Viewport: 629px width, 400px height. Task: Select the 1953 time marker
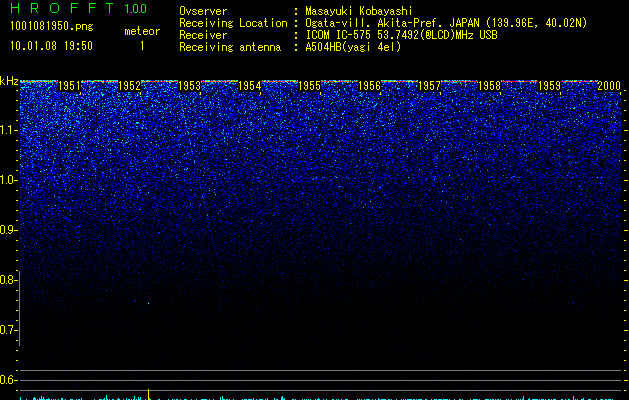point(190,87)
